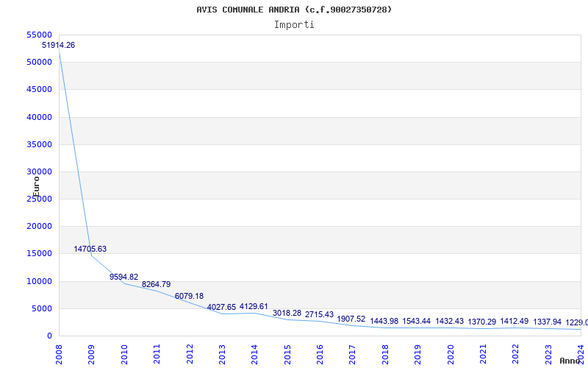Click the 2015 x-axis year label

tap(287, 354)
